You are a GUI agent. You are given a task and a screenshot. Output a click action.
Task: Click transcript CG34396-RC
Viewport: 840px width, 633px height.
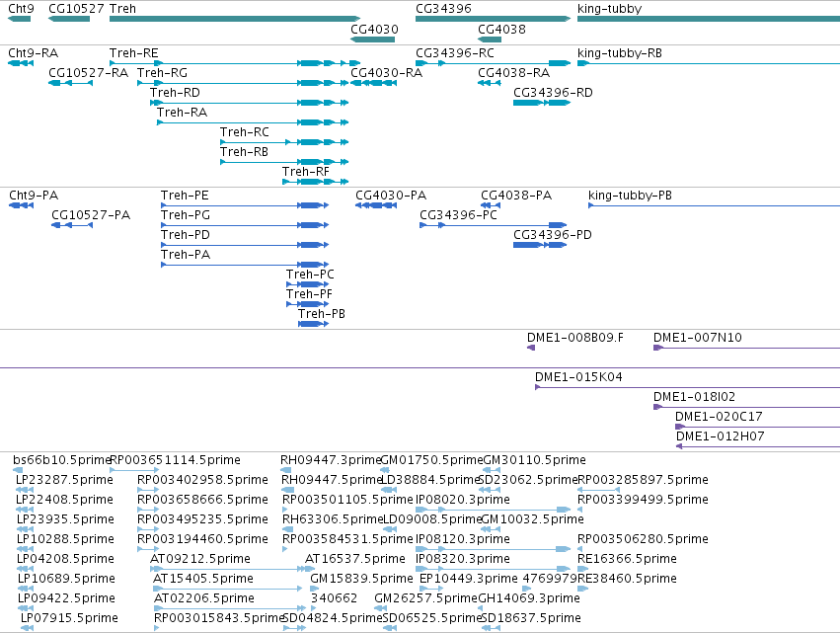tap(494, 63)
